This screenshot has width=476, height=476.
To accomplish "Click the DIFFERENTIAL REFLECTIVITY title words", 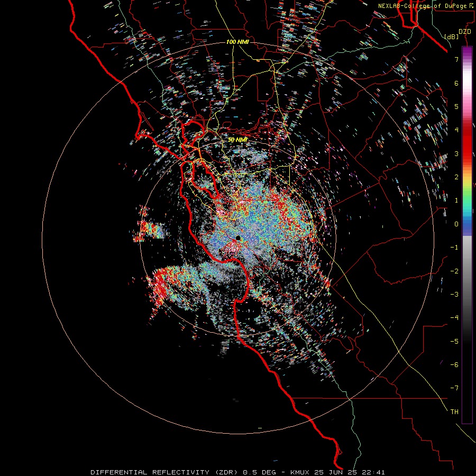I will click(150, 472).
